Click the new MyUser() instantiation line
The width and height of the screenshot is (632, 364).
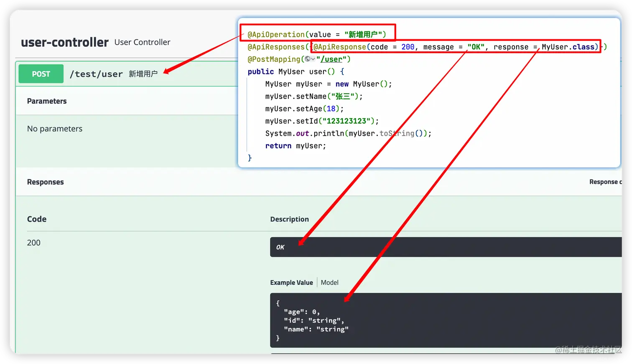point(329,84)
